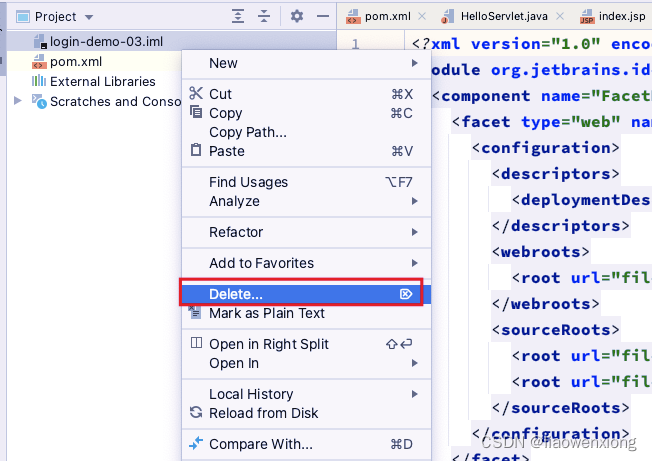The image size is (652, 461).
Task: Choose Reload from Disk
Action: tap(306, 413)
